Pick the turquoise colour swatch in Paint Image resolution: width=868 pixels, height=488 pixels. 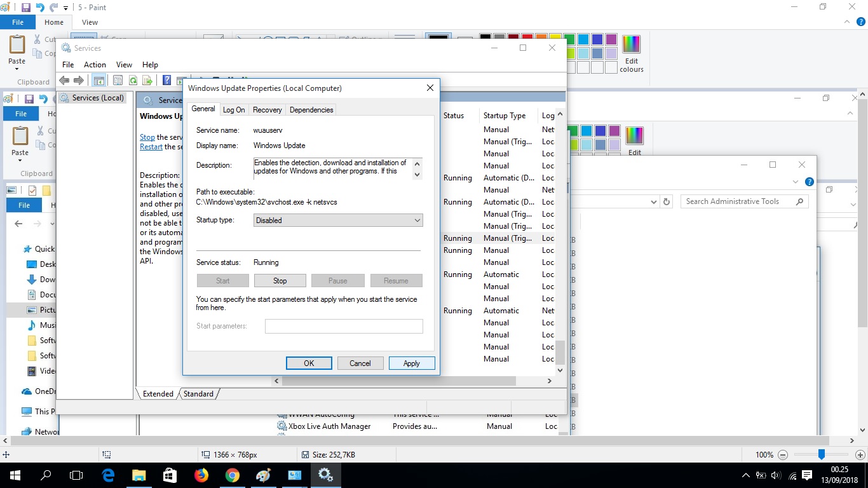click(x=584, y=39)
